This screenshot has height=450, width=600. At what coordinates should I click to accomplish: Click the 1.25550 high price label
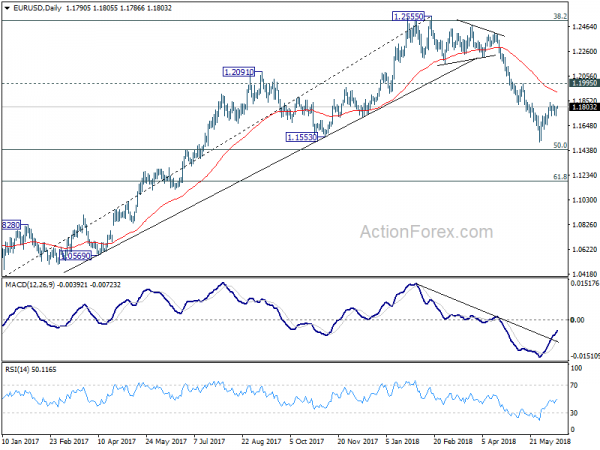(408, 16)
